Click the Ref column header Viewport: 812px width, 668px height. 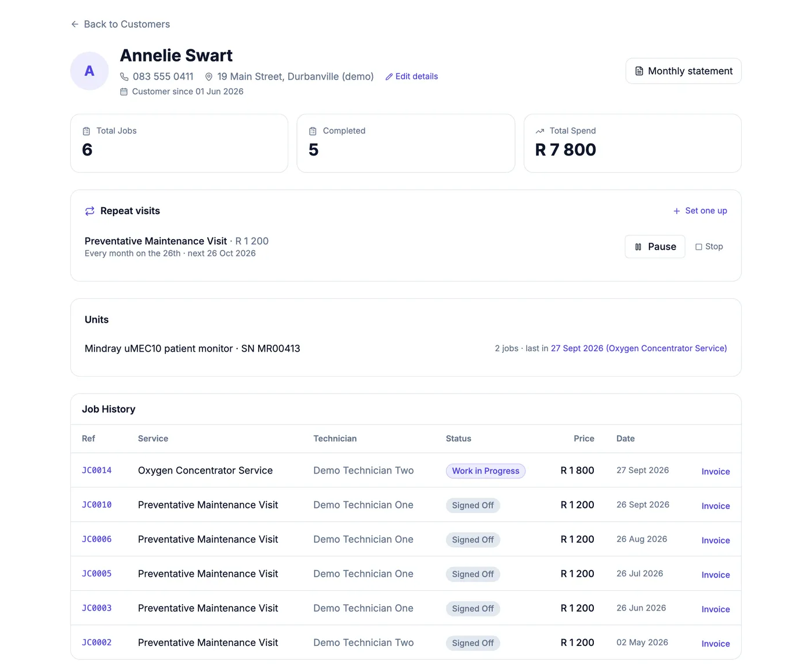(88, 439)
